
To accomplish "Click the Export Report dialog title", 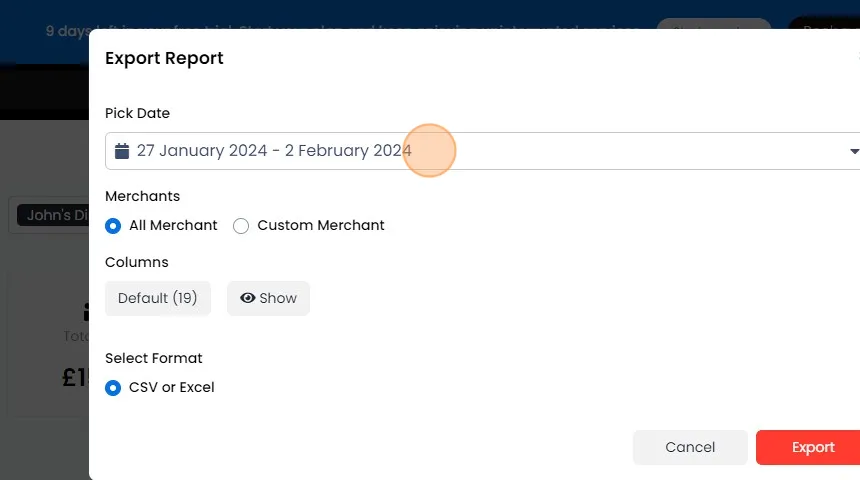I will (164, 58).
